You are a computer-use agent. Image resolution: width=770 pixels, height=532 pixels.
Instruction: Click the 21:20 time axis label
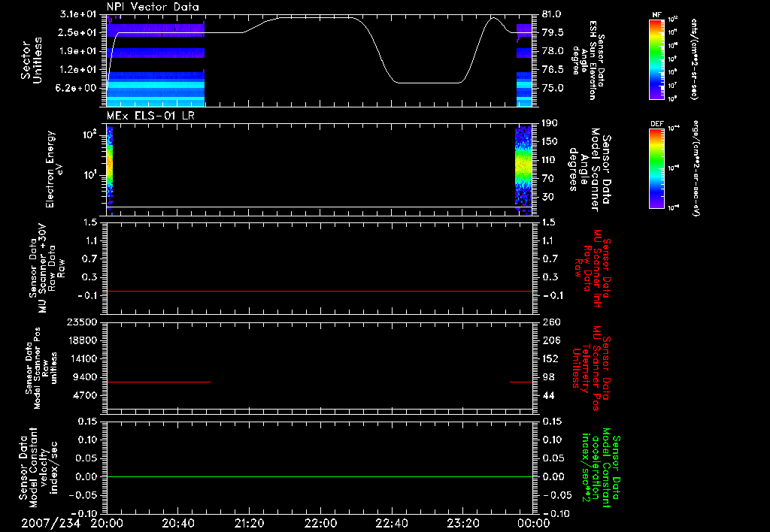[249, 523]
